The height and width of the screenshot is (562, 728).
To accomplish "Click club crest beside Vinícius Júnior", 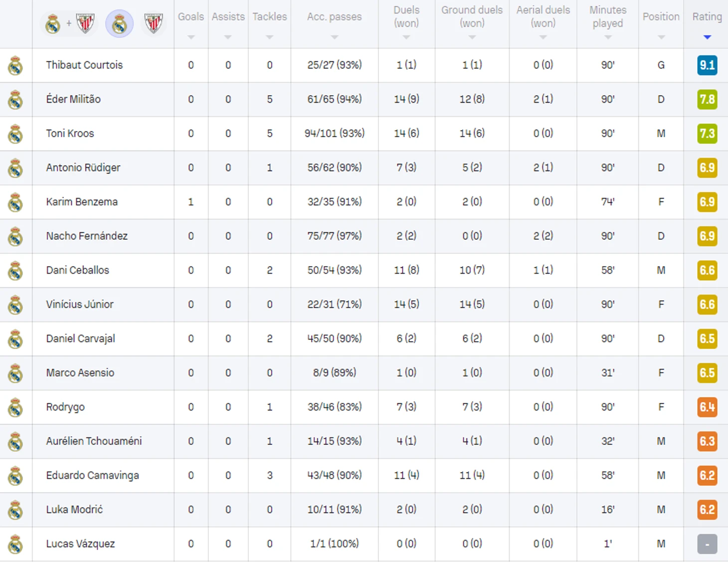I will pyautogui.click(x=15, y=305).
